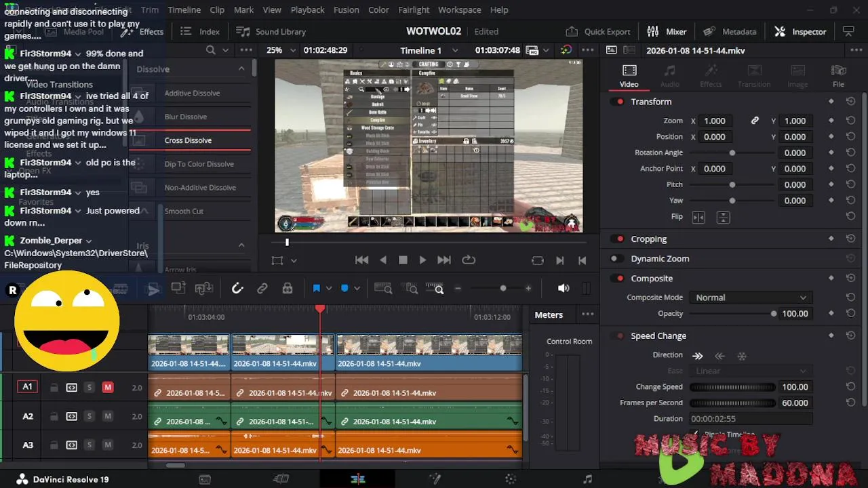The image size is (868, 488).
Task: Reset Zoom parameter in Transform
Action: coord(850,121)
